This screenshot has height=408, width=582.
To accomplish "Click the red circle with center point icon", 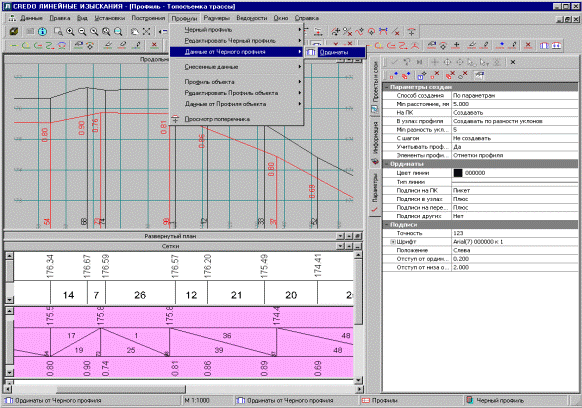I will (x=371, y=32).
